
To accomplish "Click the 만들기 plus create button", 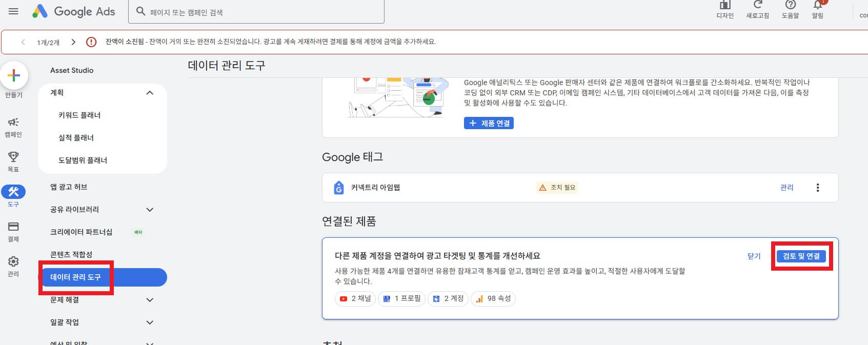I will [14, 75].
